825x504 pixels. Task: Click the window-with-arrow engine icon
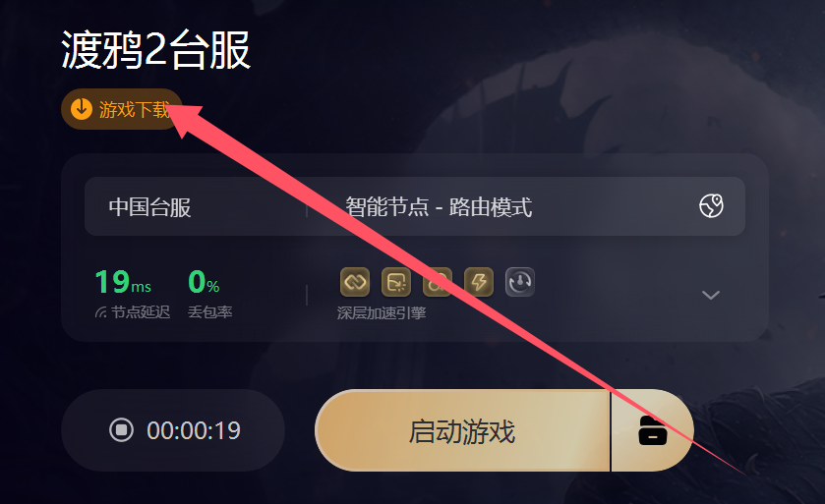[x=396, y=282]
